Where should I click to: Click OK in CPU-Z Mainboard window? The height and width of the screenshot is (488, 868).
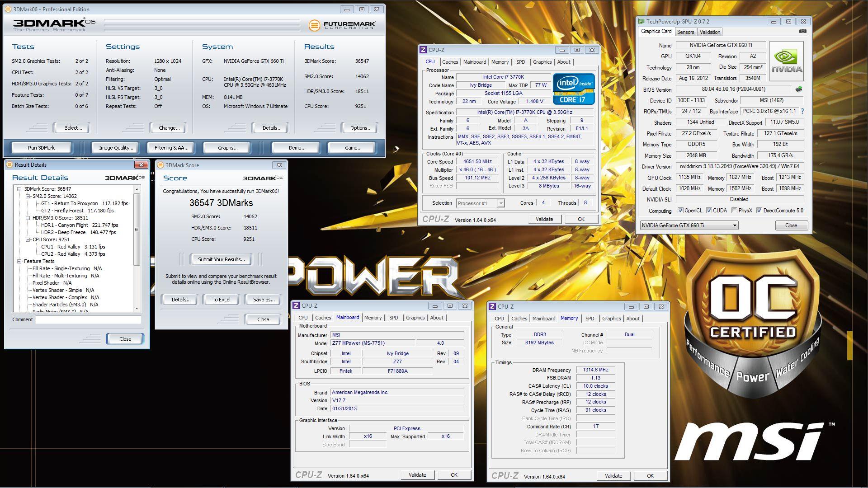pyautogui.click(x=454, y=475)
